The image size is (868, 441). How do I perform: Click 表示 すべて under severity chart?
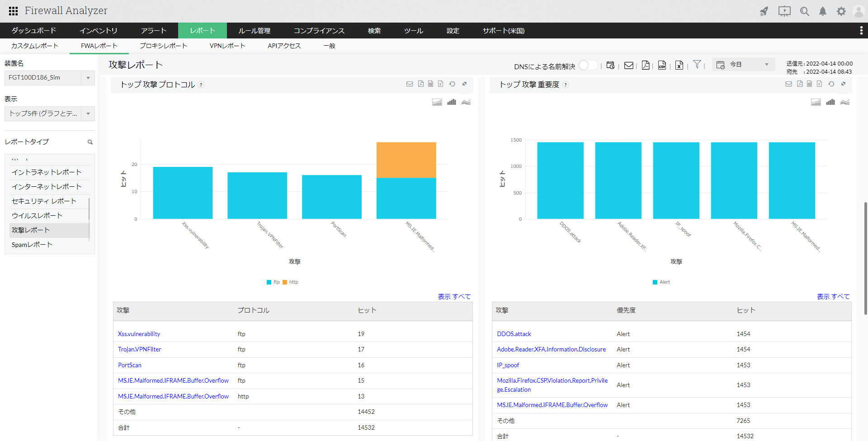point(833,297)
